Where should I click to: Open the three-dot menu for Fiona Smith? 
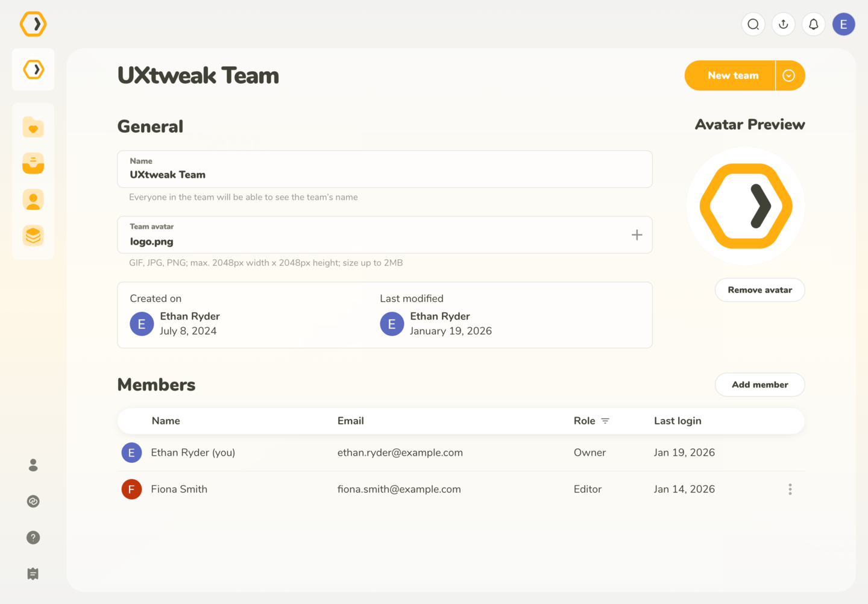click(x=790, y=489)
